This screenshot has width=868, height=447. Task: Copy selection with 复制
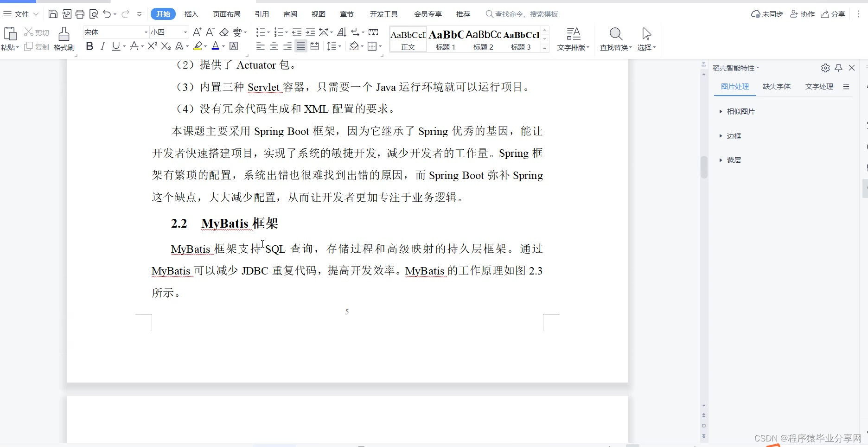[x=37, y=47]
